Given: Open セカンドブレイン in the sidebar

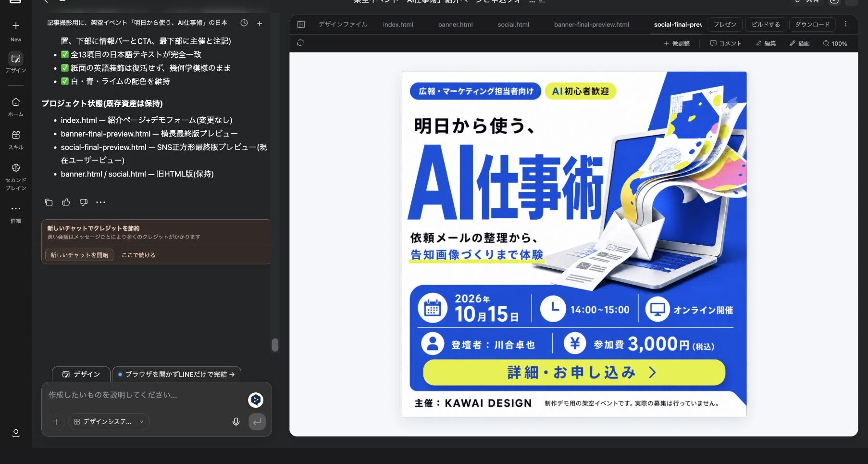Looking at the screenshot, I should coord(16,177).
